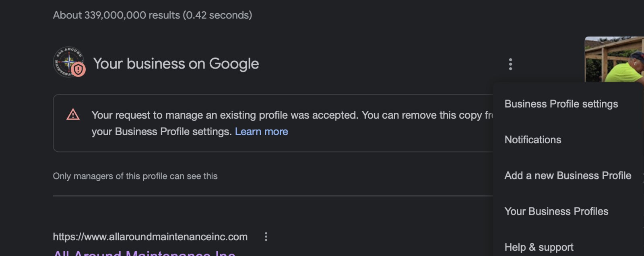Click the Only managers of this profile note
The width and height of the screenshot is (644, 256).
click(x=135, y=176)
